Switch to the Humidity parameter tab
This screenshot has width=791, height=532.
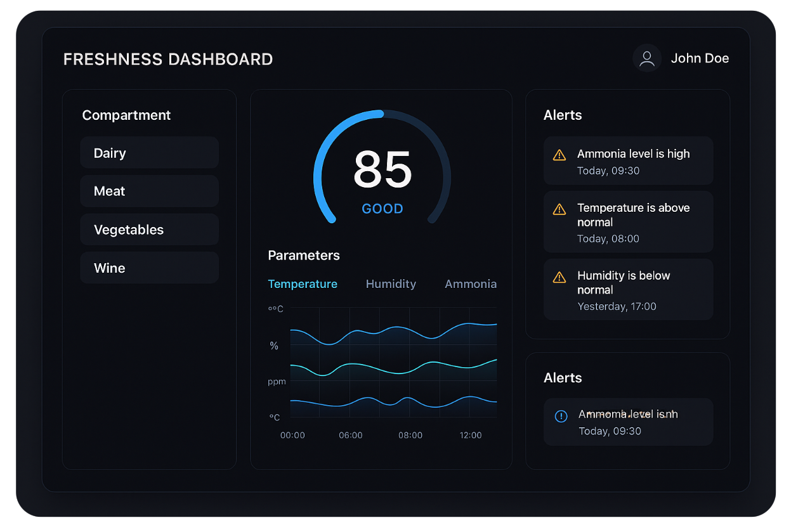391,284
